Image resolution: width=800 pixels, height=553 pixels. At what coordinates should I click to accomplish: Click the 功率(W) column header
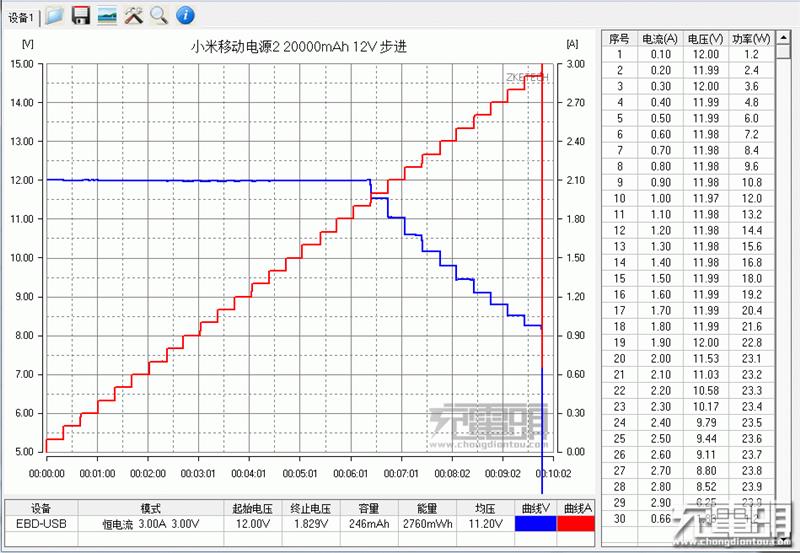click(751, 39)
